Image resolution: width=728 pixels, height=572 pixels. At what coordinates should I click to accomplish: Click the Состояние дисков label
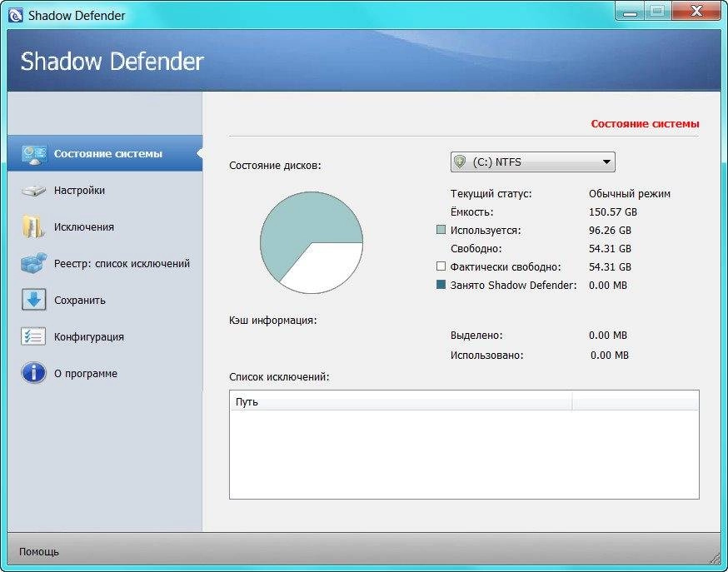[x=275, y=165]
